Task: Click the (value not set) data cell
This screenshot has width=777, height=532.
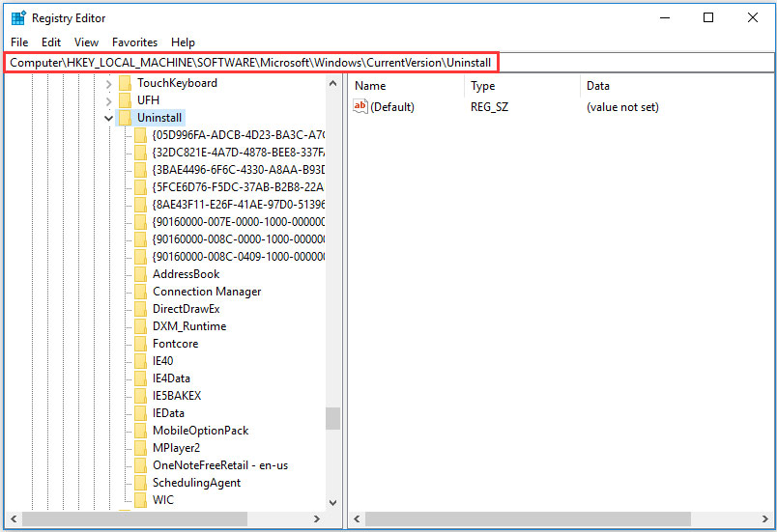Action: tap(622, 107)
